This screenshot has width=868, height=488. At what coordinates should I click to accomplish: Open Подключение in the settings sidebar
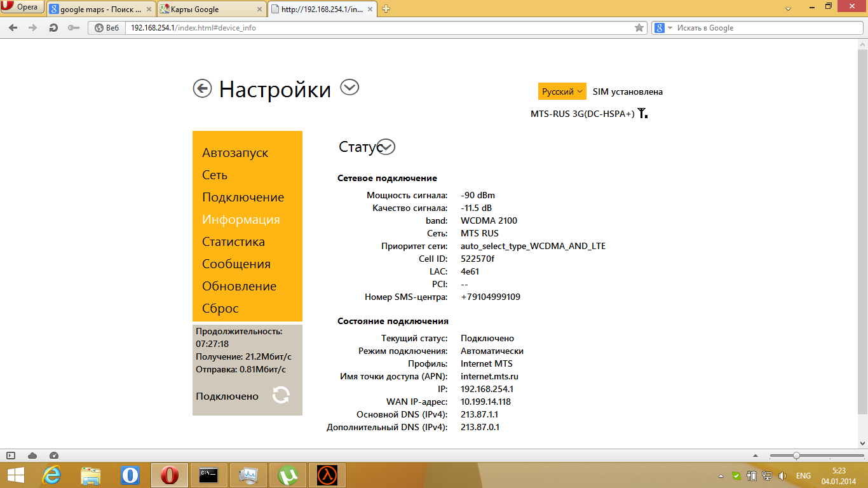243,197
